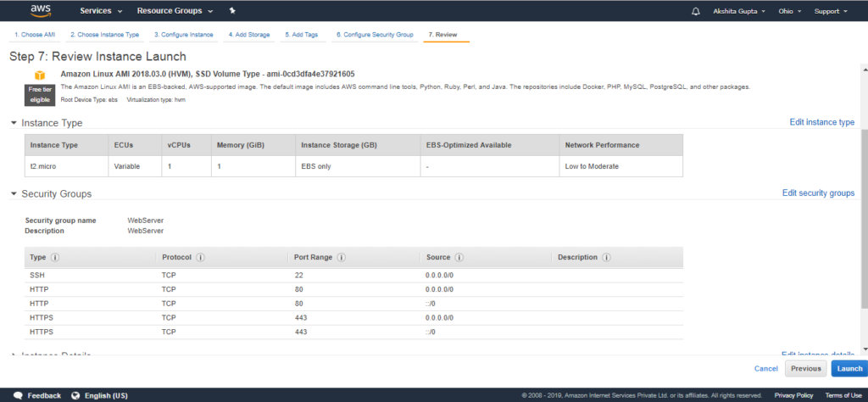Screen dimensions: 868x402
Task: Go to step 4 Add Storage
Action: (x=249, y=34)
